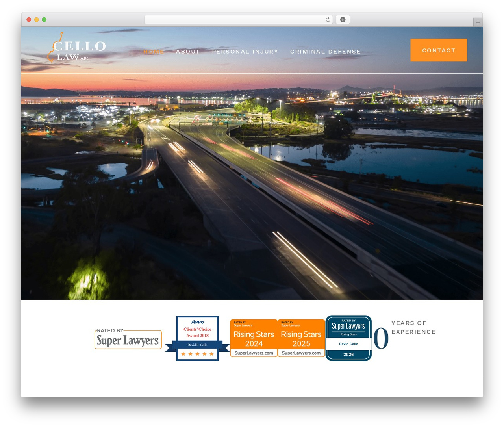Viewport: 504px width, 427px height.
Task: Go to the Personal Injury page
Action: [245, 52]
